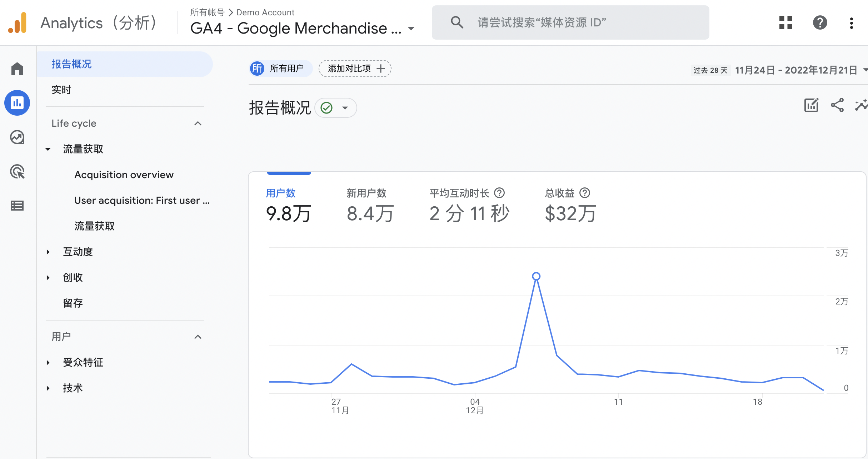868x459 pixels.
Task: Click the help question mark icon
Action: pyautogui.click(x=820, y=22)
